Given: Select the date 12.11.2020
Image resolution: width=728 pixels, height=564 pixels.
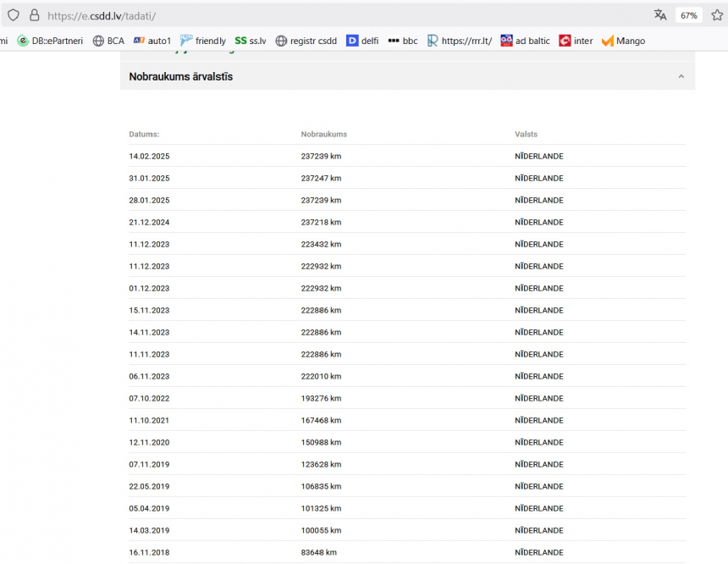Looking at the screenshot, I should [149, 442].
